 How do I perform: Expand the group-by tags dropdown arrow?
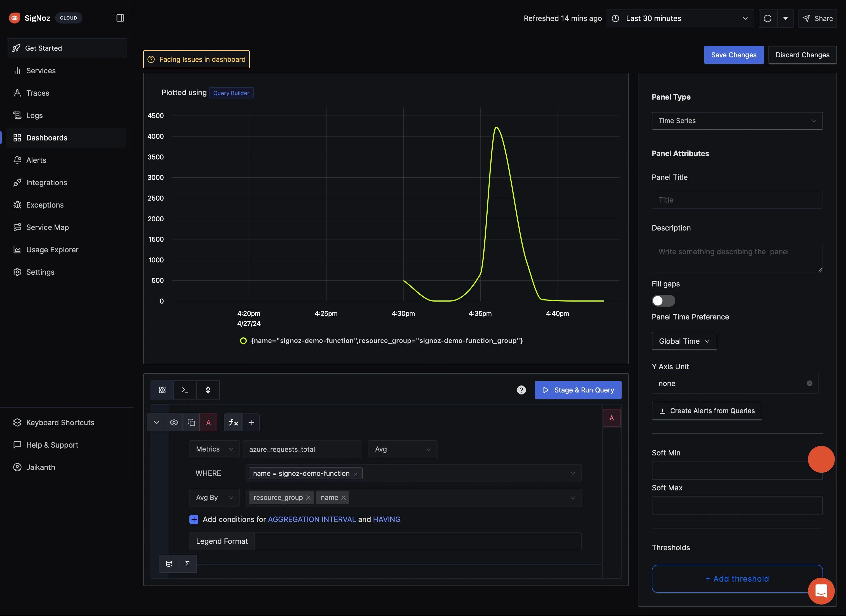[573, 498]
